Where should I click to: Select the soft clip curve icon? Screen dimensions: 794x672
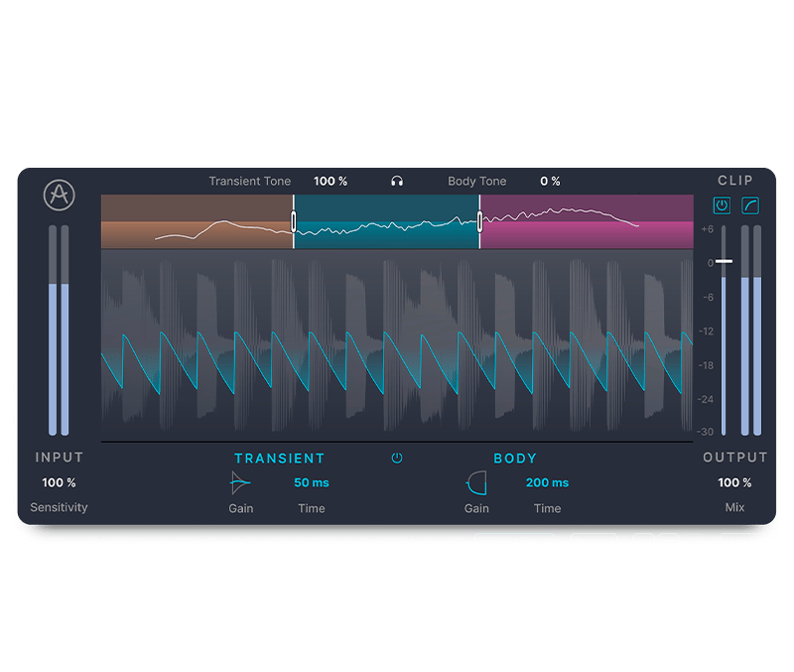point(750,206)
